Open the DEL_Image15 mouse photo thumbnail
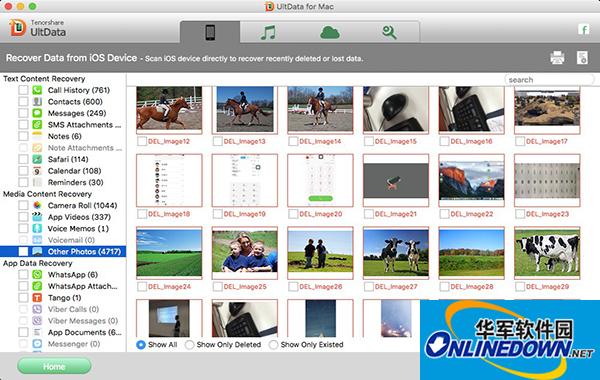The width and height of the screenshot is (600, 380). pyautogui.click(x=396, y=109)
